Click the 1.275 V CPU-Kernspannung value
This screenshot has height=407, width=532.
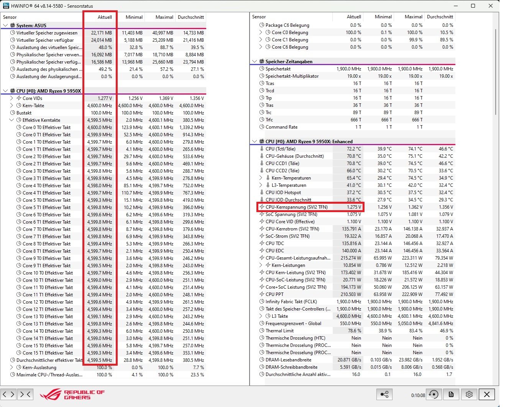click(354, 207)
